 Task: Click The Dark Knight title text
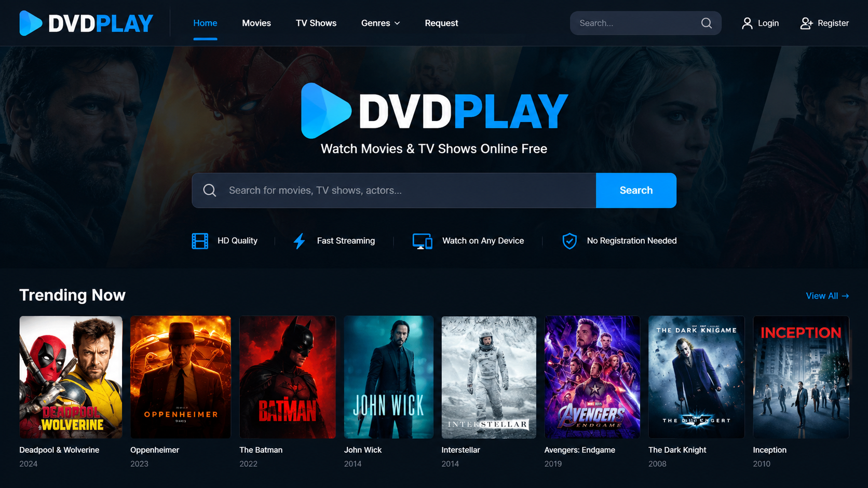(x=677, y=450)
